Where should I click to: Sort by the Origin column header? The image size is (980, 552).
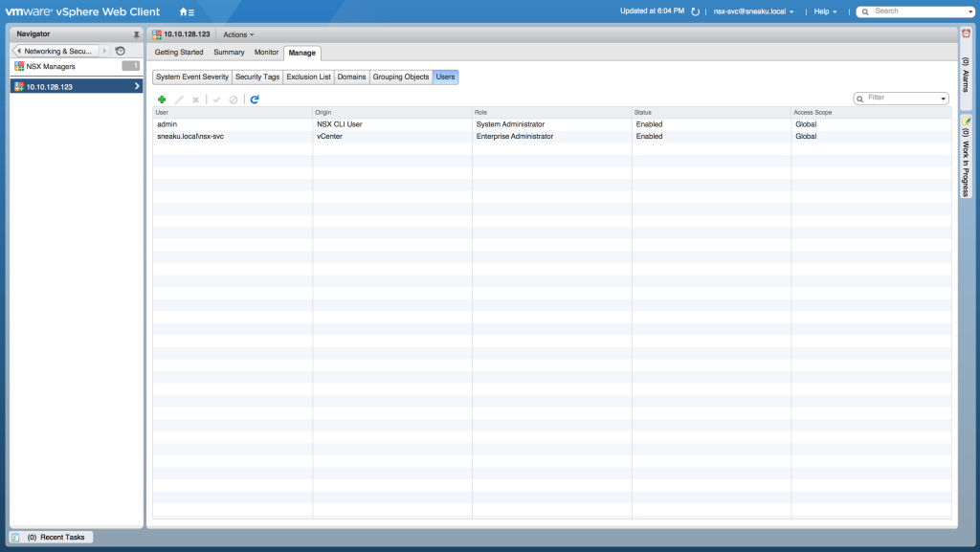[392, 112]
